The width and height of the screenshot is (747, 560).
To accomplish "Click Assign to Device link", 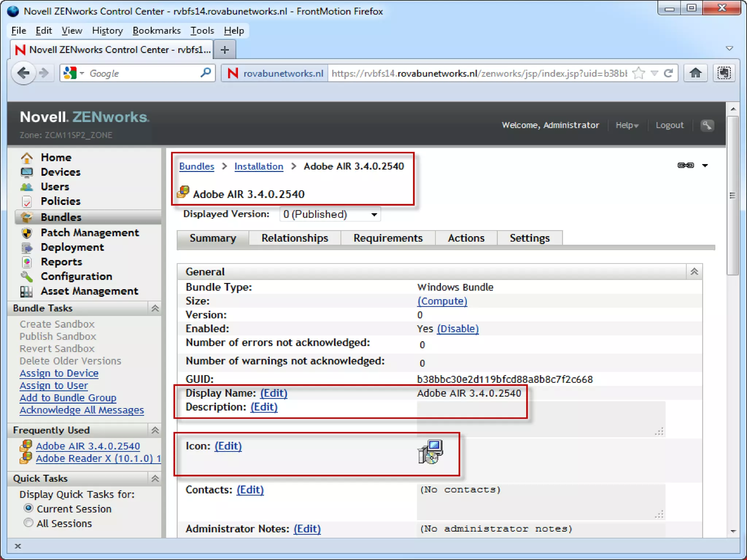I will (59, 373).
